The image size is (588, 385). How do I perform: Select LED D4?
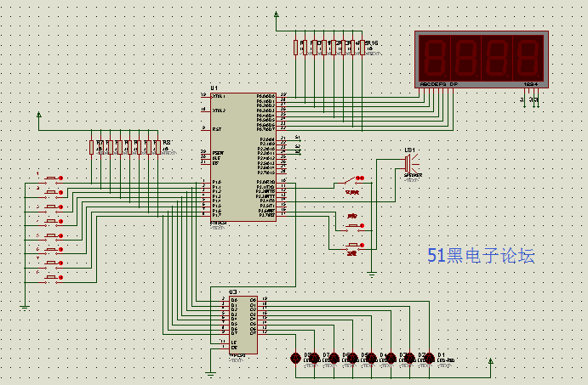[x=372, y=358]
